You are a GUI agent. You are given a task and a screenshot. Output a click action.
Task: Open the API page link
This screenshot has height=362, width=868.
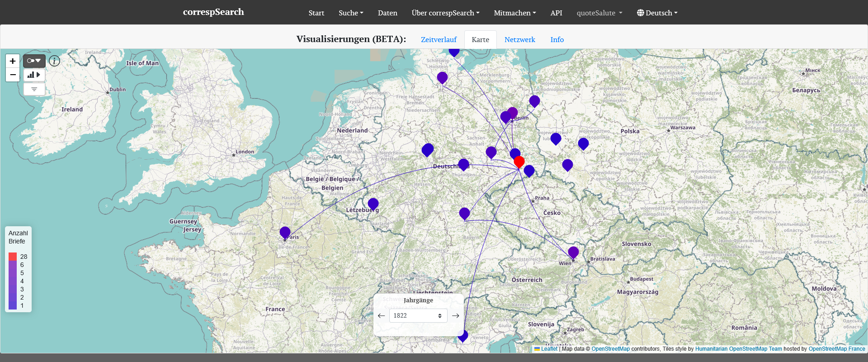point(556,13)
